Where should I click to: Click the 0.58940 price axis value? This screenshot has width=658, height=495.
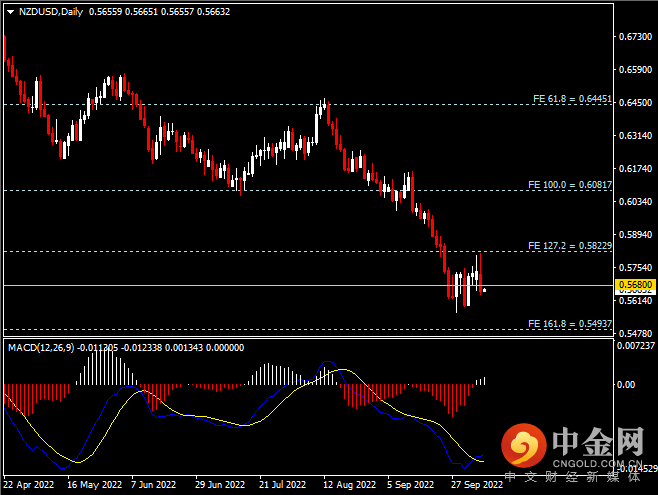pos(635,234)
